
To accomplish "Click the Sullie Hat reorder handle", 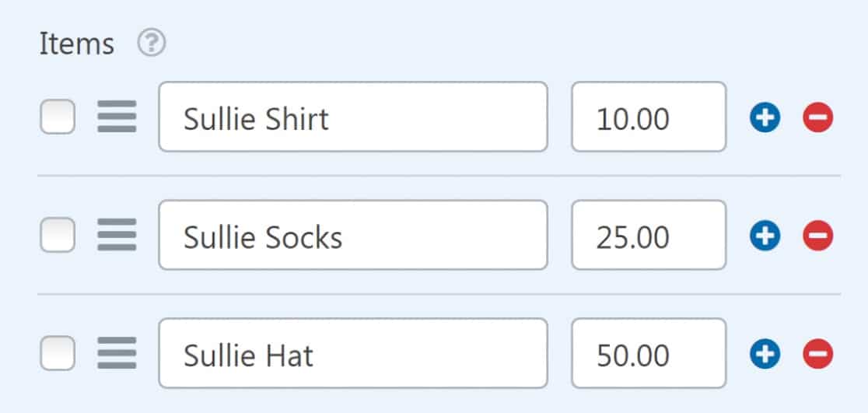I will tap(117, 355).
